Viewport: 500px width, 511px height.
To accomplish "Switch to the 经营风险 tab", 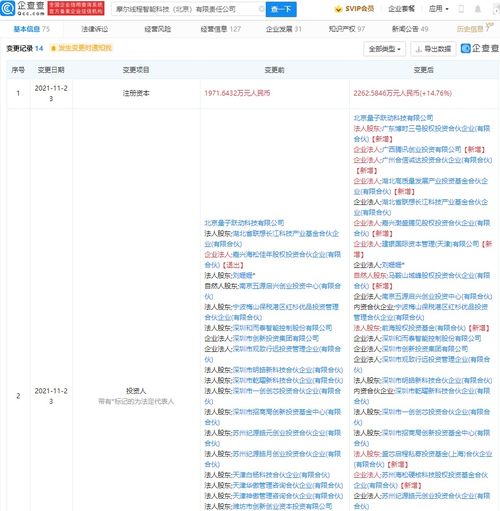I will click(x=158, y=29).
